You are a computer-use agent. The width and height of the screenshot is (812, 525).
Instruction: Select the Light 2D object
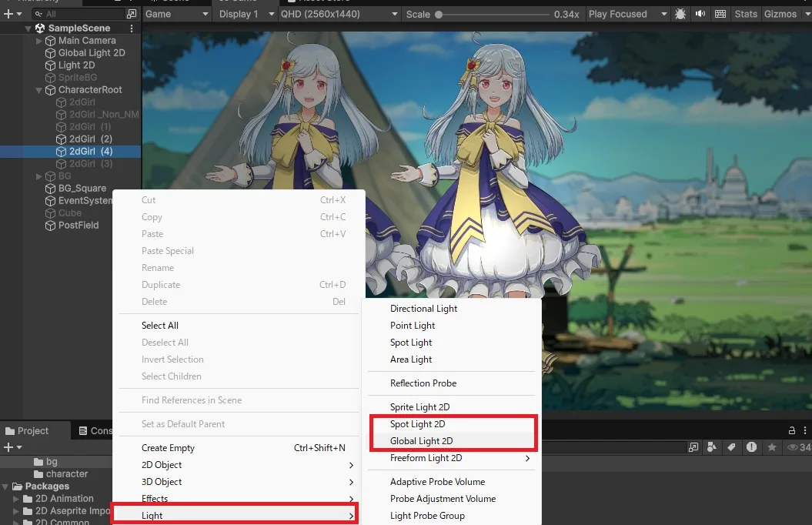pyautogui.click(x=77, y=65)
